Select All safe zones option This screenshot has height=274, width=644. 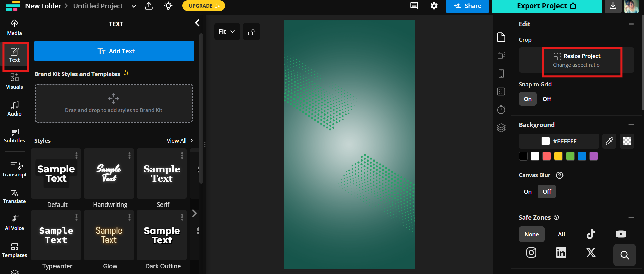point(561,234)
